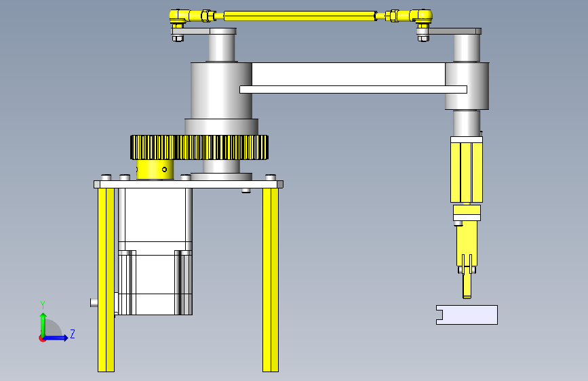Select the white adapter block below the yellow cylinder
588x381 pixels.
click(x=467, y=218)
